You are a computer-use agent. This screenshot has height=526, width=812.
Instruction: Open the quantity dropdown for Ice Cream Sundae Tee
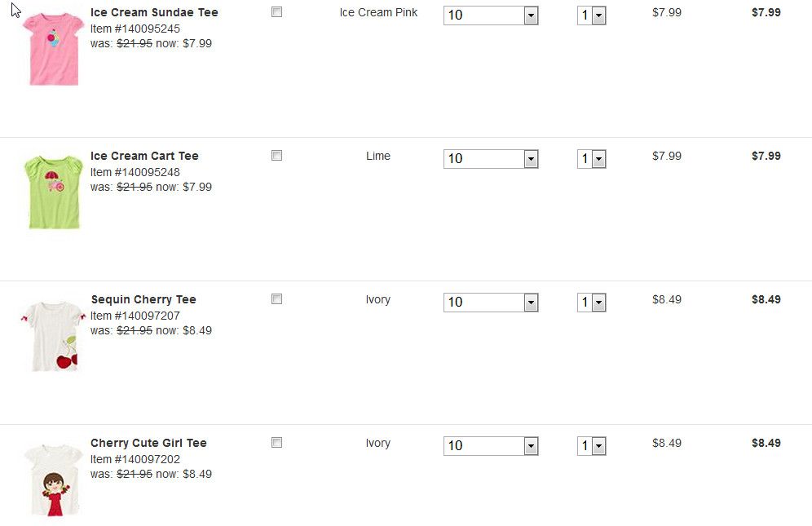tap(591, 15)
